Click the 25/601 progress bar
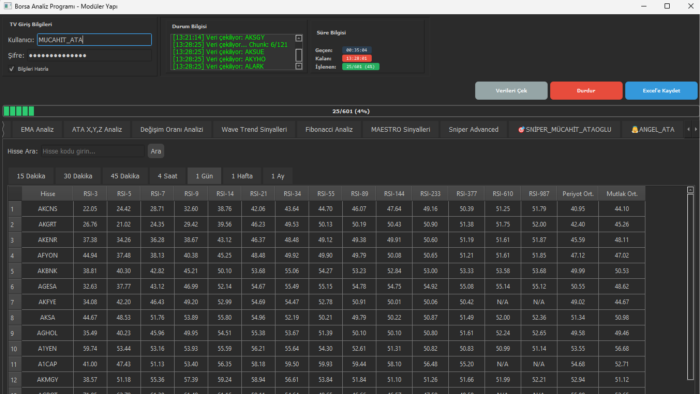The height and width of the screenshot is (394, 700). (350, 111)
